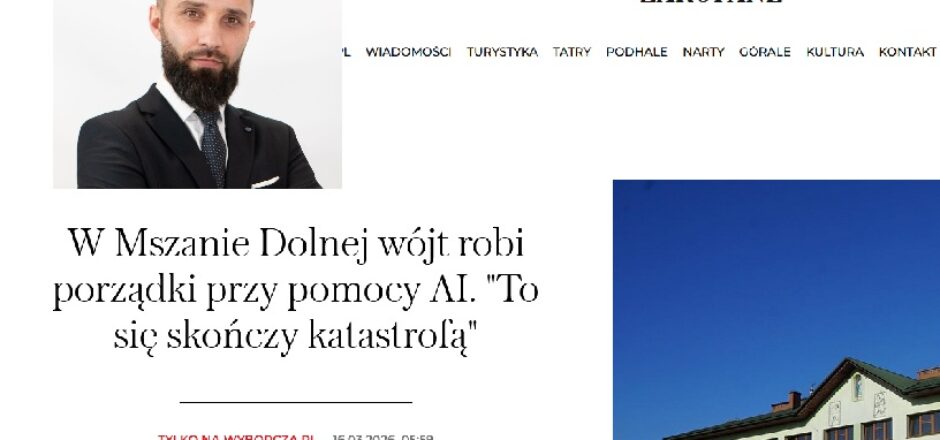The width and height of the screenshot is (940, 440).
Task: Click the horizontal divider under the headline
Action: click(x=296, y=402)
